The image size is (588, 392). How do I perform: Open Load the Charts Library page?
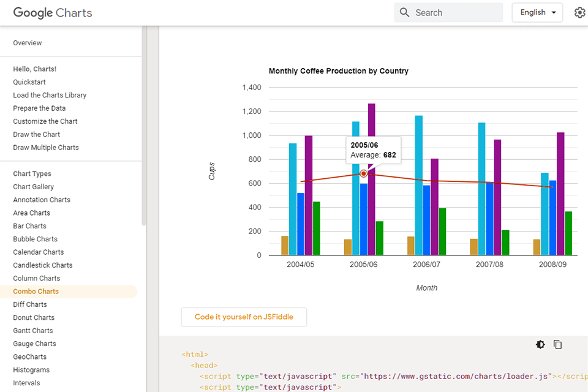pyautogui.click(x=49, y=95)
